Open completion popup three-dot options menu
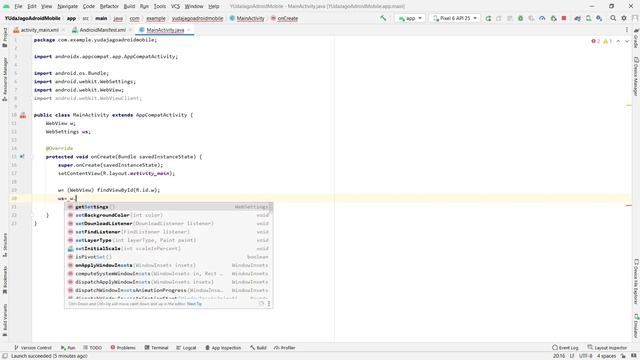The width and height of the screenshot is (640, 360). 269,304
